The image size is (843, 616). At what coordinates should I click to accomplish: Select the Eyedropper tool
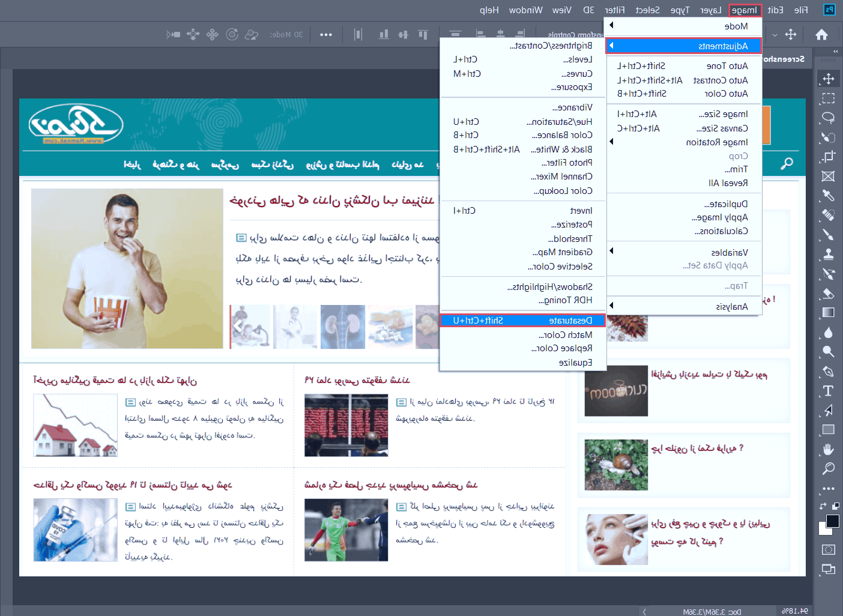tap(828, 195)
